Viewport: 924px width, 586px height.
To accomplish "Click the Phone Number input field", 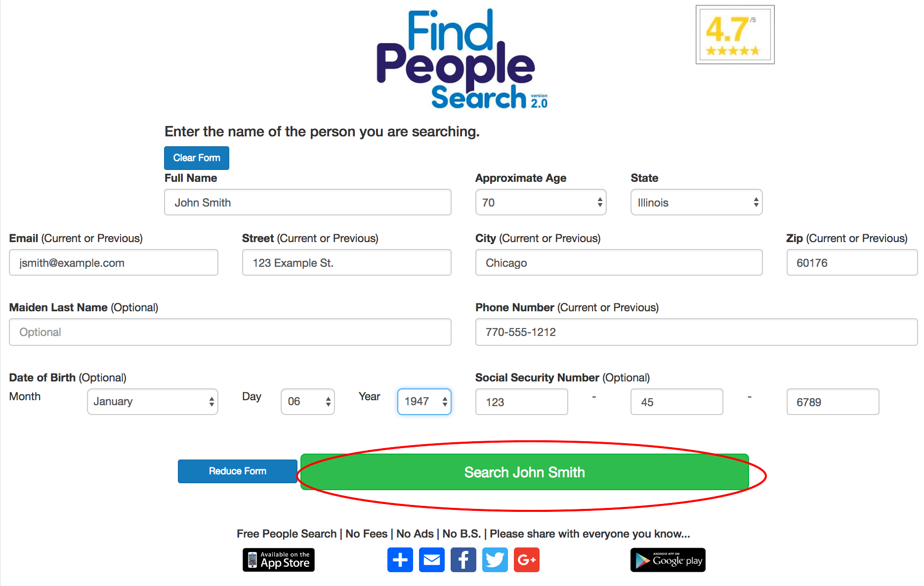I will coord(696,332).
